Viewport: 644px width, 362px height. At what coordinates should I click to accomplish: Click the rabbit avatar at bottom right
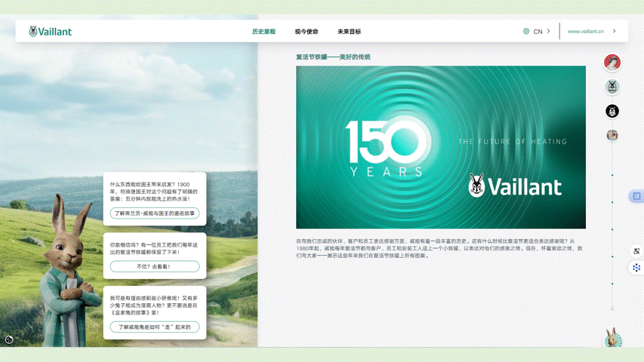tap(612, 338)
